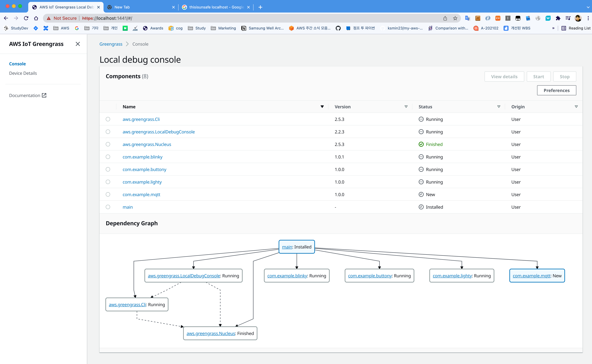Click Greengrass breadcrumb link

coord(111,44)
